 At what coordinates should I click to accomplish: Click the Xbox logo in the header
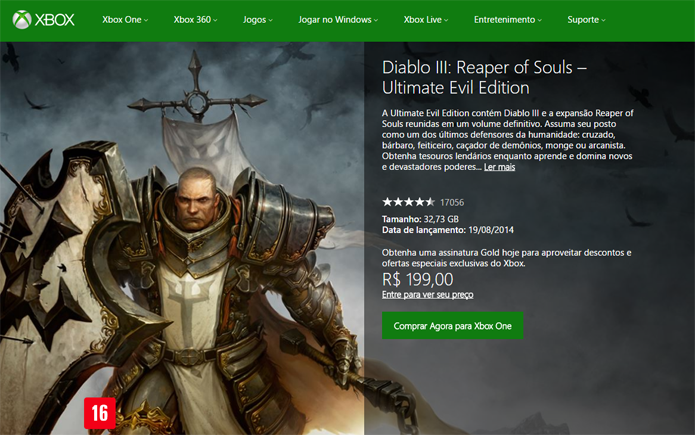click(43, 20)
